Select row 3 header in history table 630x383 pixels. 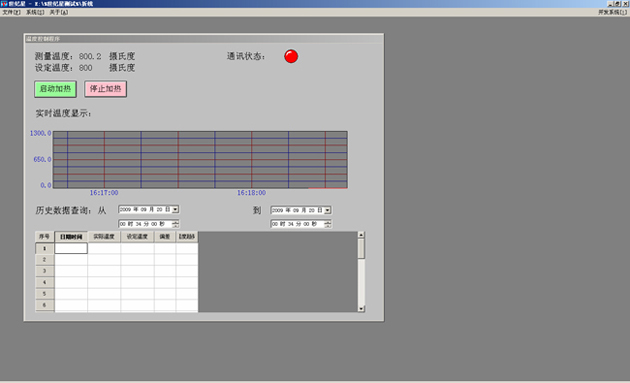pyautogui.click(x=45, y=271)
